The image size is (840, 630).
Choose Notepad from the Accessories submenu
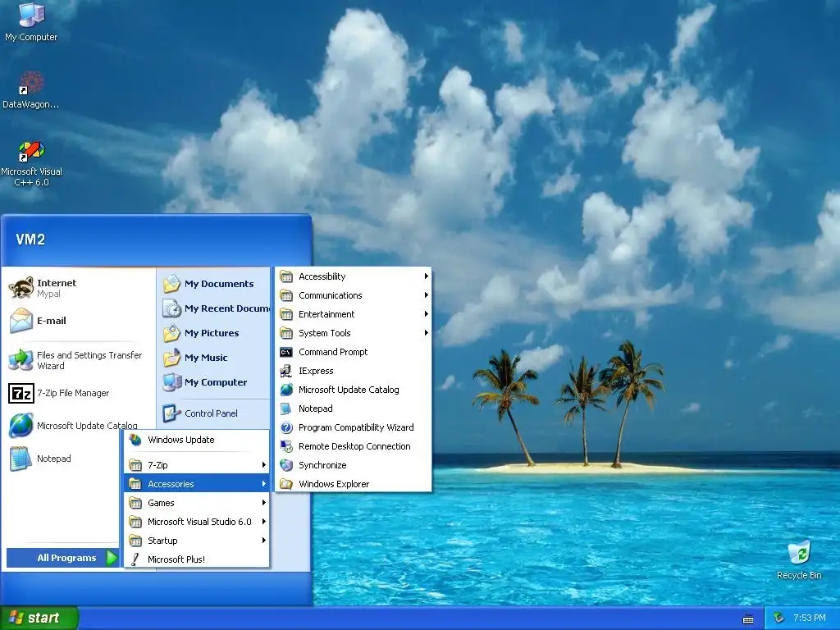pyautogui.click(x=353, y=409)
